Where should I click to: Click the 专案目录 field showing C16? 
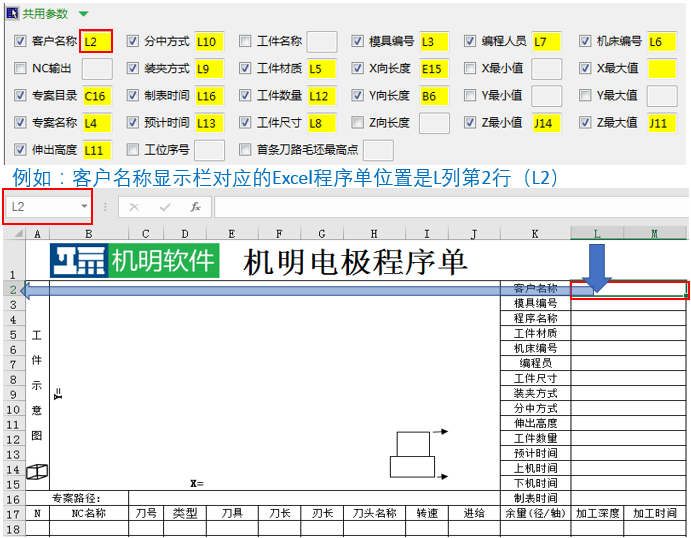click(97, 96)
